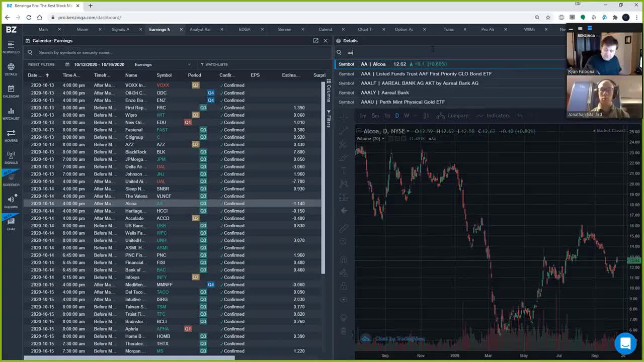644x362 pixels.
Task: Open chart Indicators menu
Action: [493, 116]
